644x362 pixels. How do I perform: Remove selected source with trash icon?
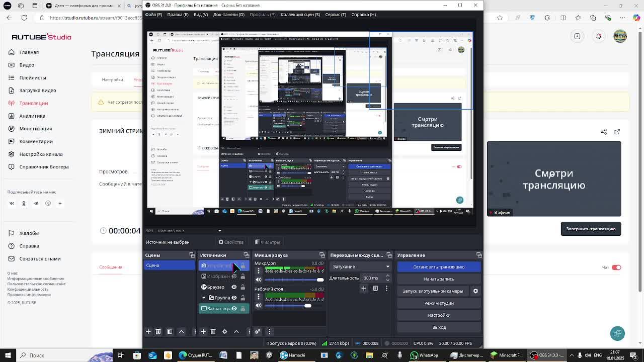click(x=213, y=331)
